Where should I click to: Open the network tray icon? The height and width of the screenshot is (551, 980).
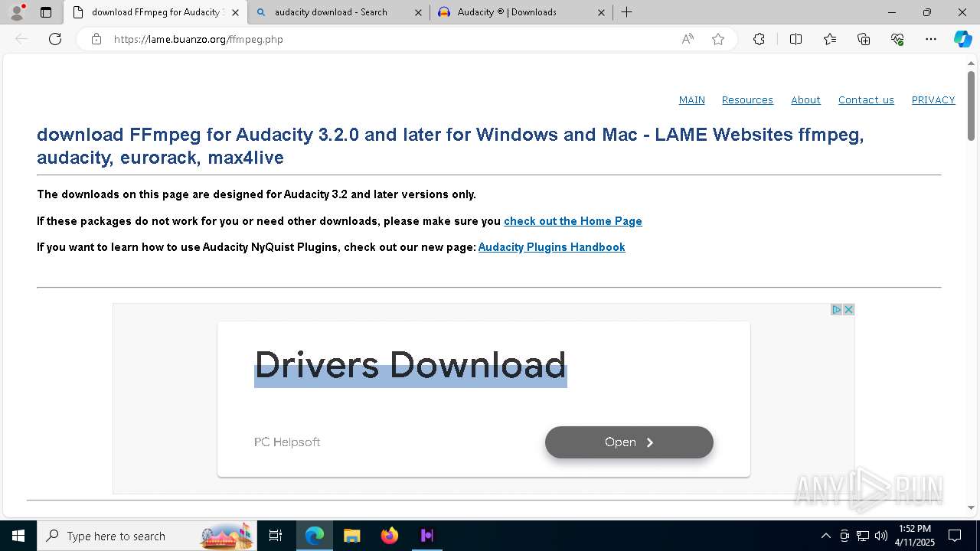[863, 536]
